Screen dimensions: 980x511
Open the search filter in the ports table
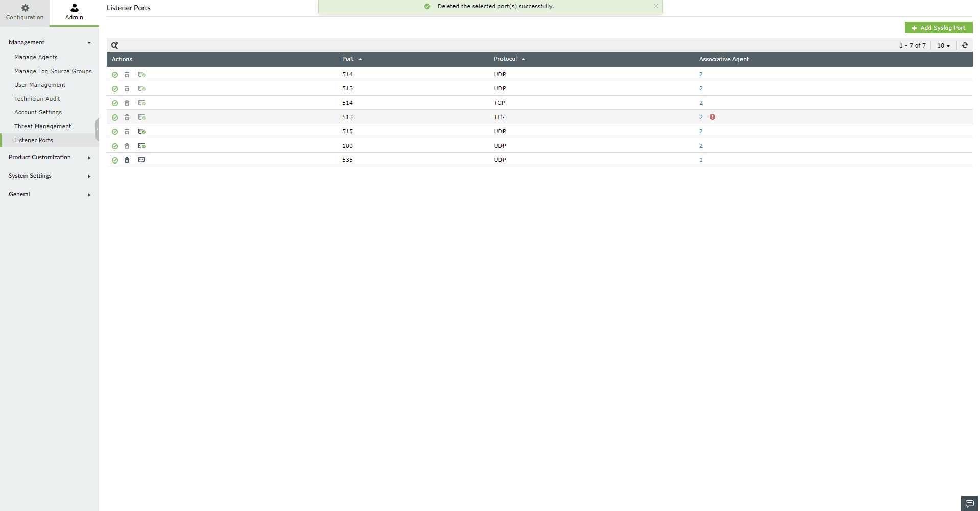(x=114, y=45)
